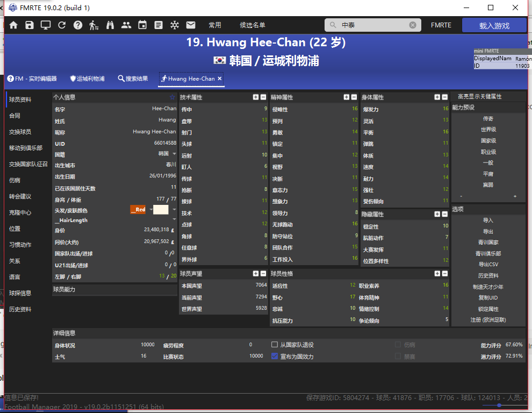The width and height of the screenshot is (532, 413).
Task: Click the mail envelope icon
Action: (x=191, y=25)
